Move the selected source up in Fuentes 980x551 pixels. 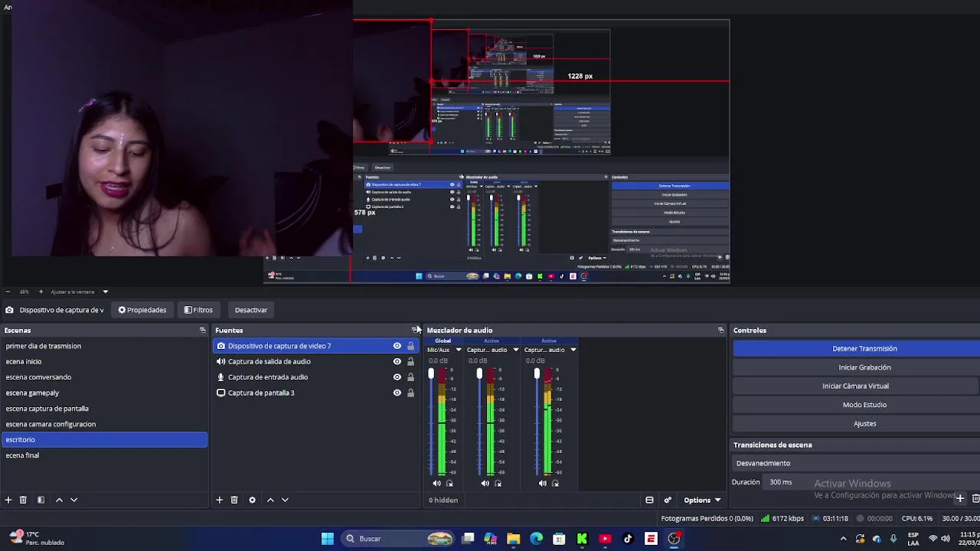[270, 500]
